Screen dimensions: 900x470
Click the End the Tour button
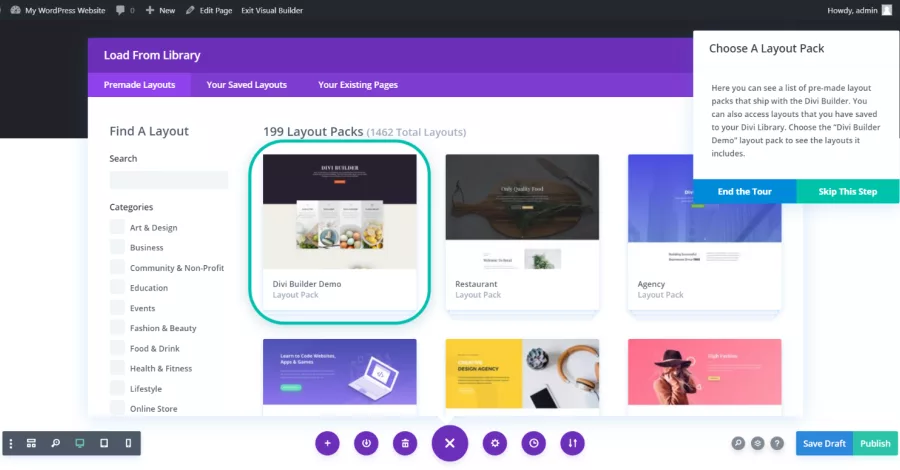coord(744,191)
